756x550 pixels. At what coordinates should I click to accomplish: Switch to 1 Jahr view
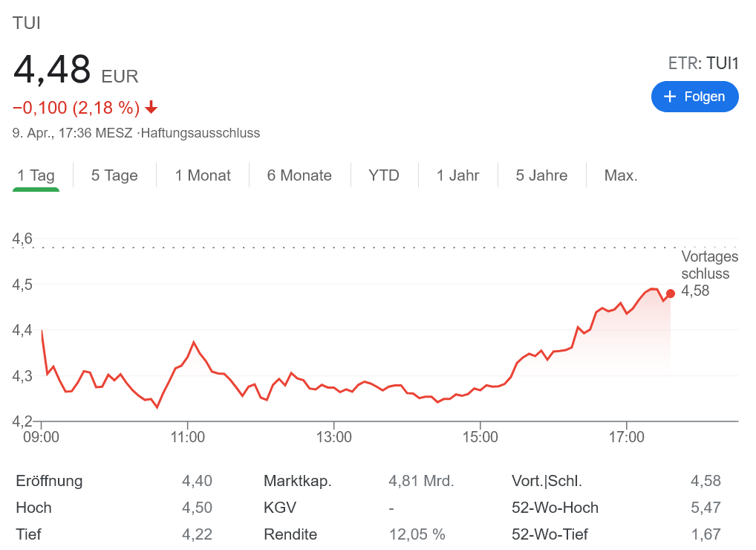pos(457,175)
